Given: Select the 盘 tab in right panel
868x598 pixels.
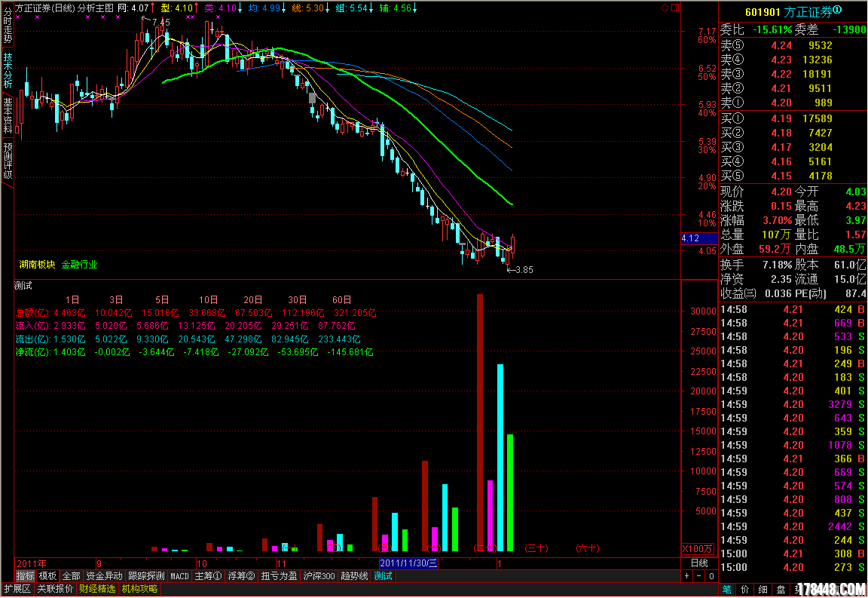Looking at the screenshot, I should coord(781,590).
